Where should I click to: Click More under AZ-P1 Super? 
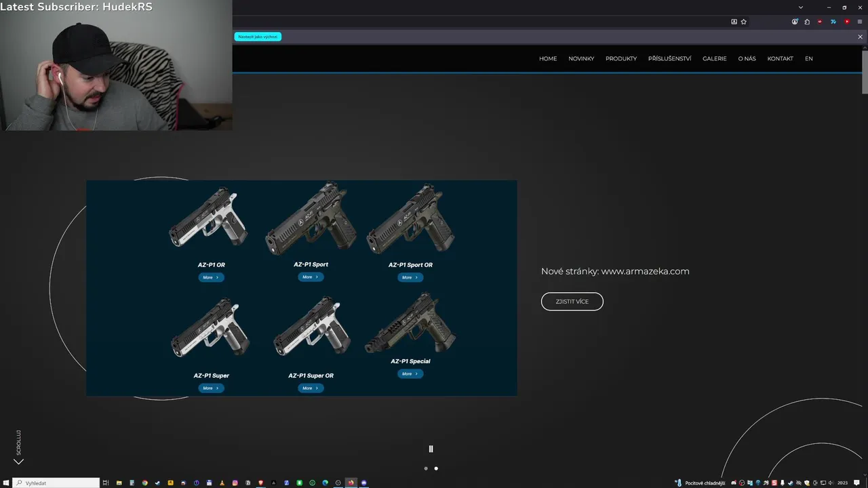pos(211,388)
